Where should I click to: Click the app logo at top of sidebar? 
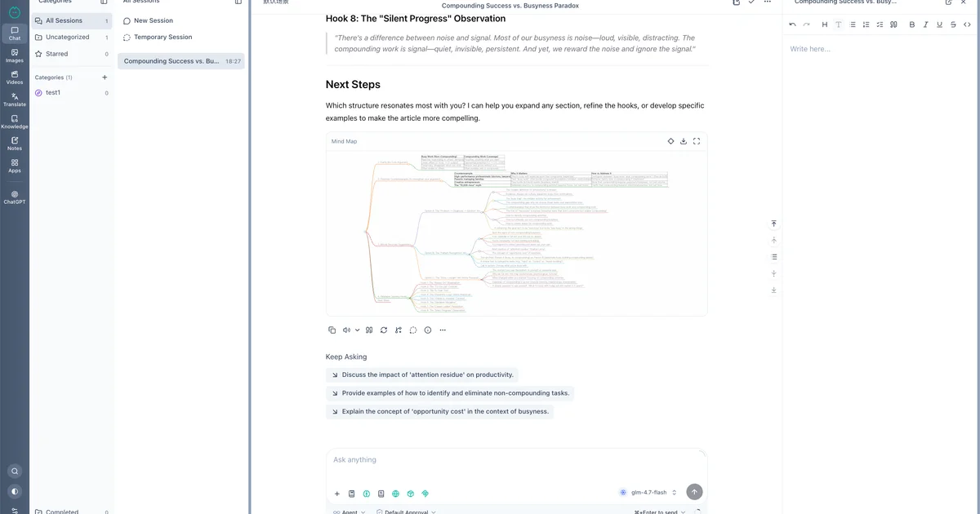tap(15, 11)
